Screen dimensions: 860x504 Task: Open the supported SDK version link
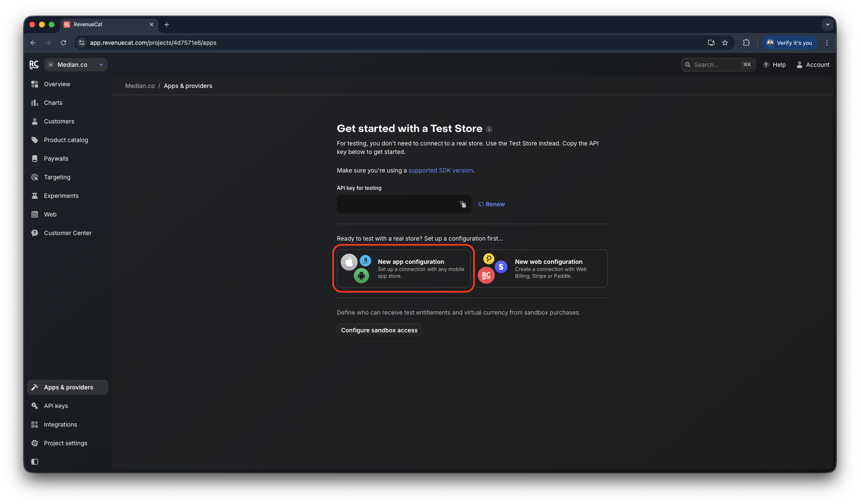click(x=440, y=170)
